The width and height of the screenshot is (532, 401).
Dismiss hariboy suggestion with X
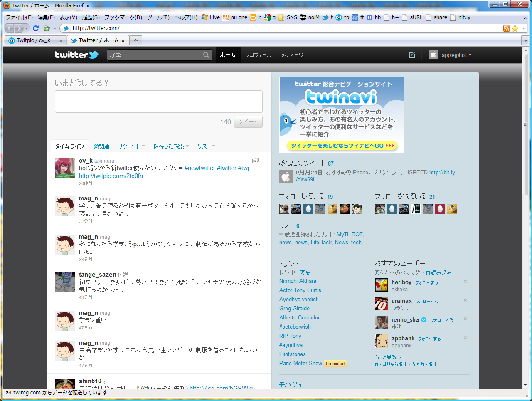465,282
